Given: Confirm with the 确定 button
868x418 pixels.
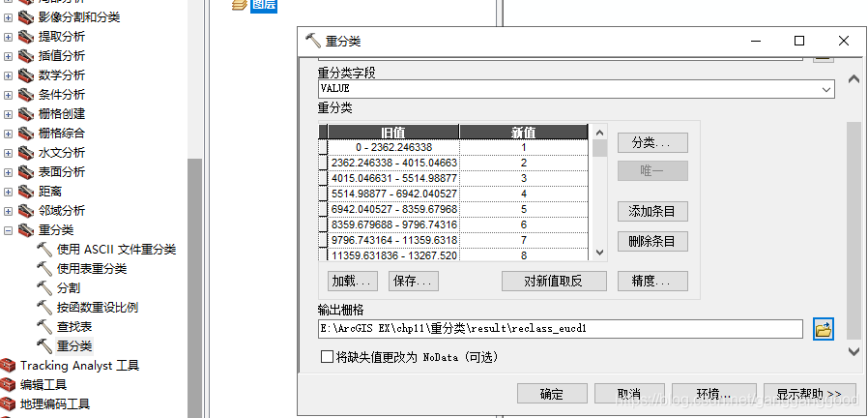Looking at the screenshot, I should click(552, 394).
